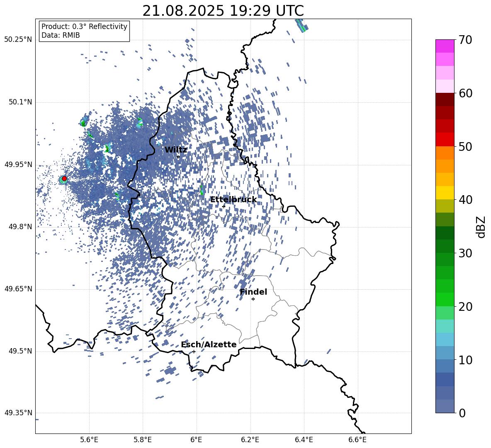Click the red radar location marker

coord(64,179)
